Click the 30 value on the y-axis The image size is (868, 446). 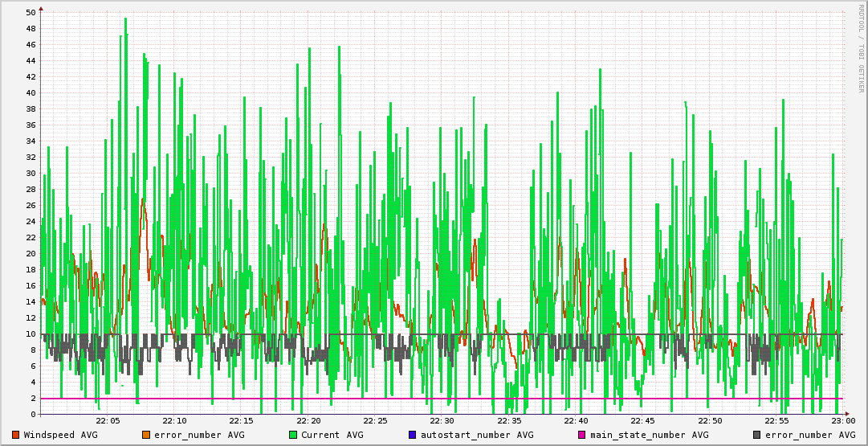pos(31,174)
